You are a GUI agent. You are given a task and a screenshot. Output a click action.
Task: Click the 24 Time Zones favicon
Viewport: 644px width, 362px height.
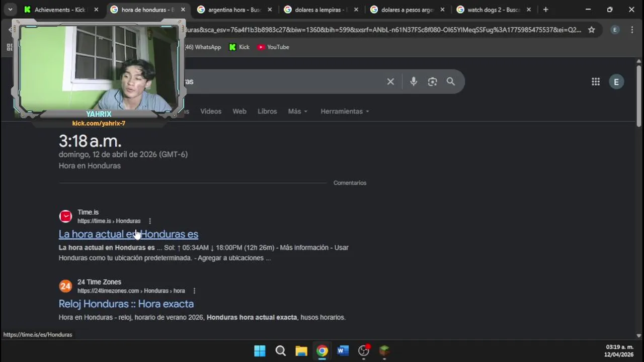click(x=66, y=286)
